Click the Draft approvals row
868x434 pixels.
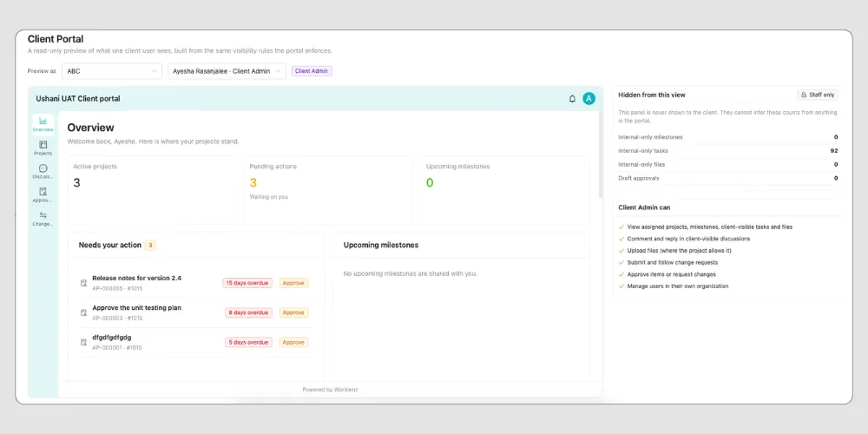coord(728,178)
